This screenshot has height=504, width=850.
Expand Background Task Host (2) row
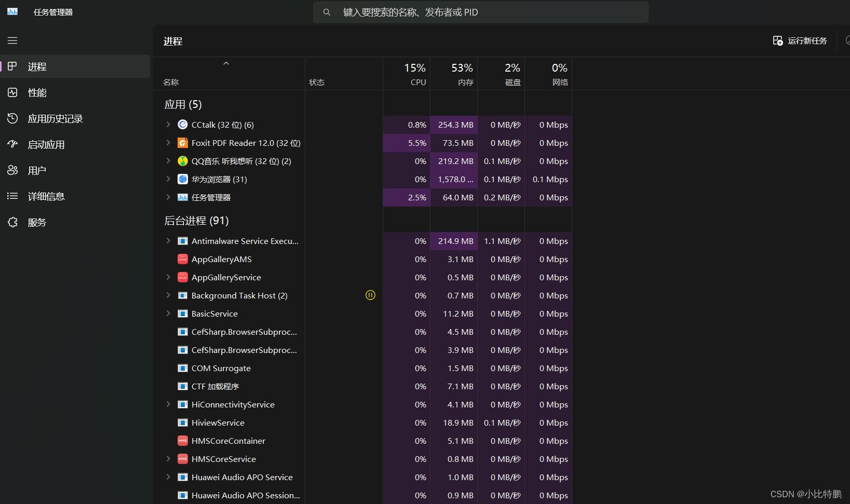168,295
